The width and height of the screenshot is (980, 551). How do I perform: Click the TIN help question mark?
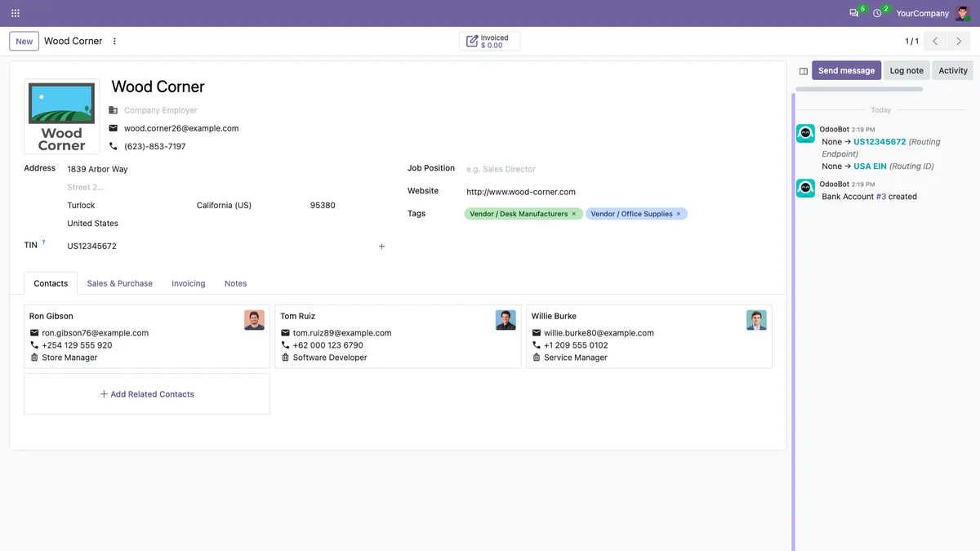click(44, 242)
